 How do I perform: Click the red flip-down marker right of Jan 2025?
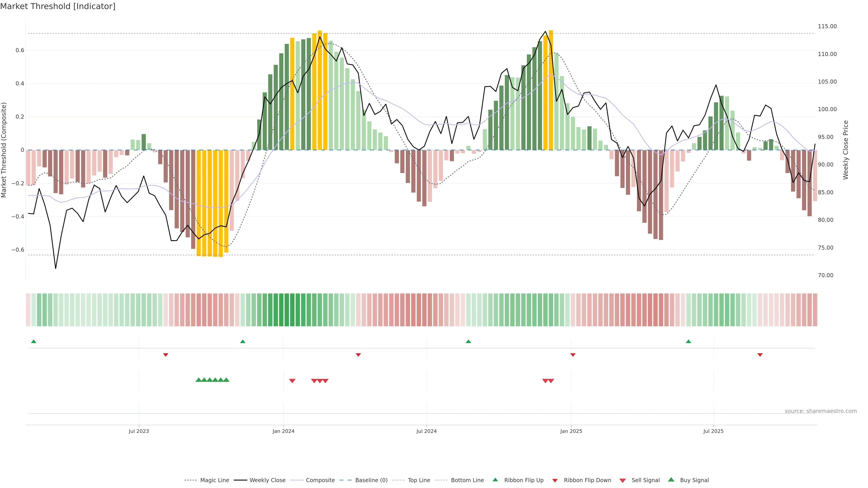(x=573, y=355)
